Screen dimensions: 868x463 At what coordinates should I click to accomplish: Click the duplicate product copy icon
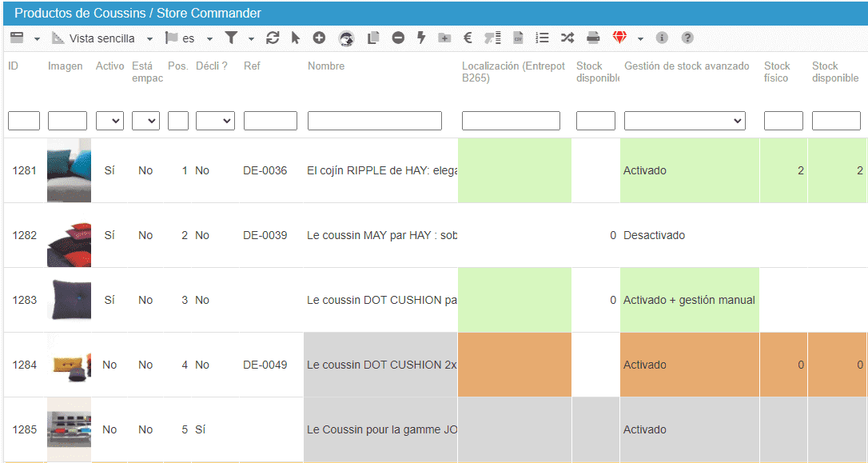pyautogui.click(x=372, y=38)
